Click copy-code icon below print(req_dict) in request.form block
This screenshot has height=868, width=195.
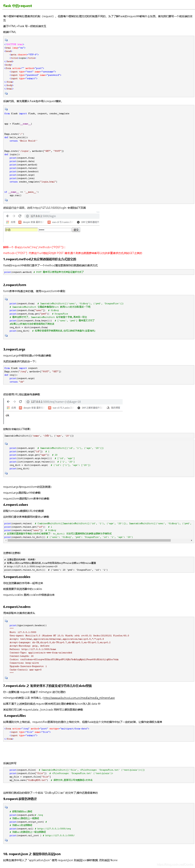pos(6,335)
